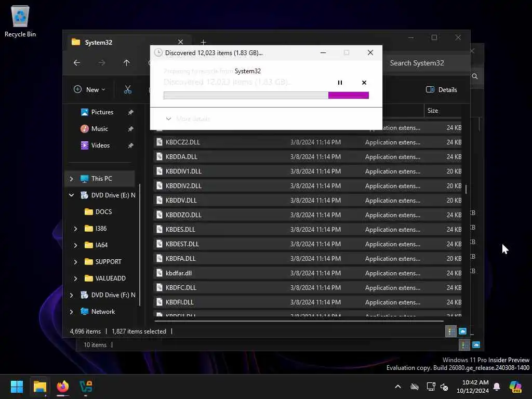
Task: Expand the Network node
Action: pyautogui.click(x=71, y=312)
